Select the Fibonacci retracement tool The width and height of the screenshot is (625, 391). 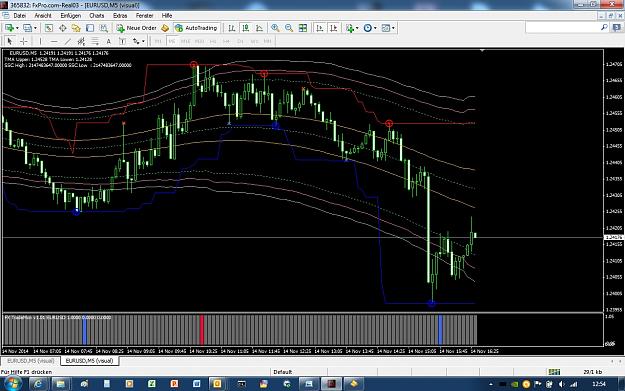(95, 41)
